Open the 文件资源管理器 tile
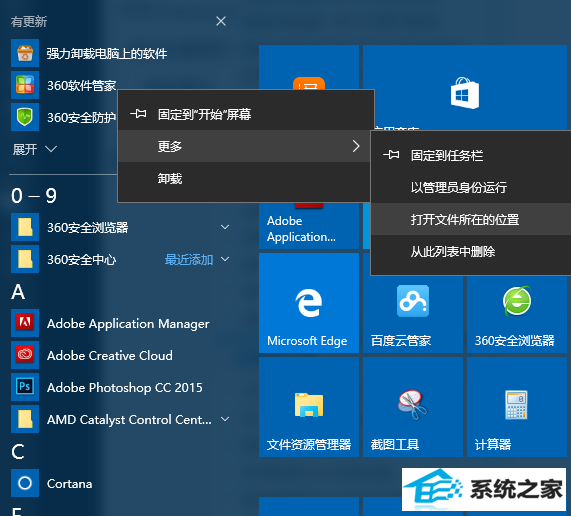Screen dimensions: 571x516 point(309,407)
